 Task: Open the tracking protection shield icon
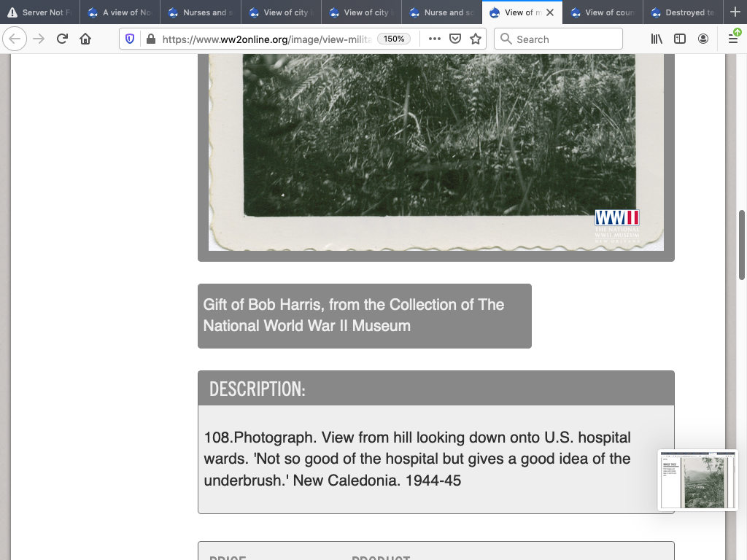(x=131, y=39)
